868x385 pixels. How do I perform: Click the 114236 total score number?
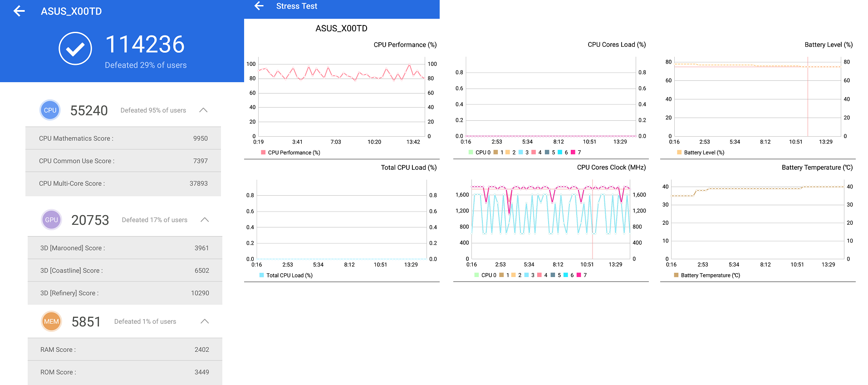pos(145,44)
